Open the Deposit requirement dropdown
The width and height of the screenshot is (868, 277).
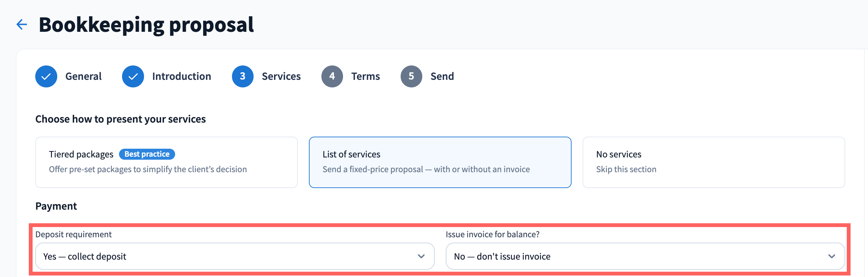pos(235,256)
